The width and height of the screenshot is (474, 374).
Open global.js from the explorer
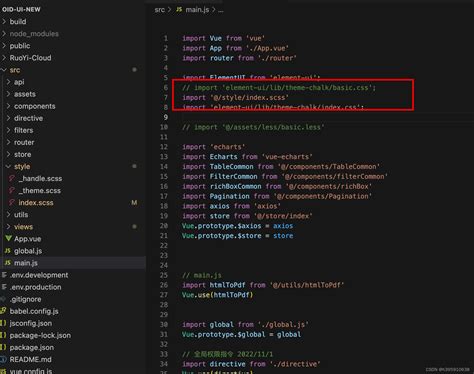[x=28, y=251]
